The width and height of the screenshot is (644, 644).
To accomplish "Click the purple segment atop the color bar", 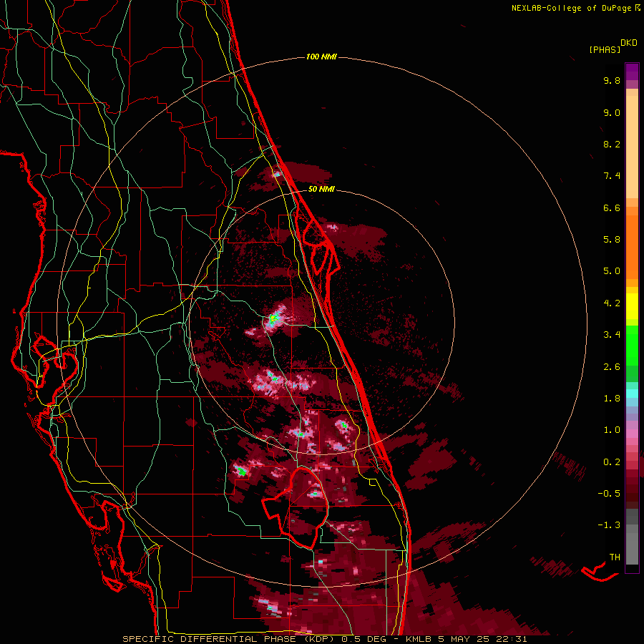I will pyautogui.click(x=632, y=72).
